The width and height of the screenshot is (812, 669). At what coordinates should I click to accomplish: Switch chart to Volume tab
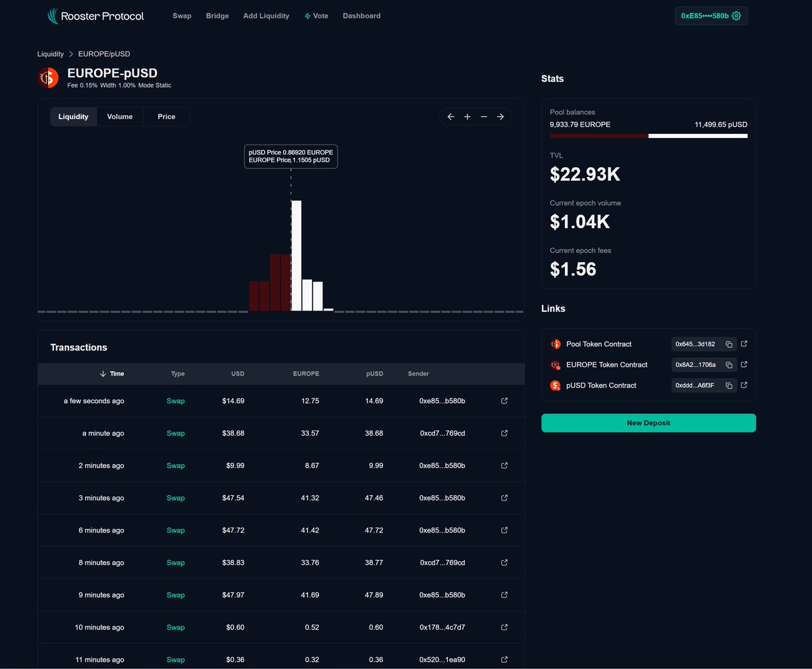click(120, 116)
